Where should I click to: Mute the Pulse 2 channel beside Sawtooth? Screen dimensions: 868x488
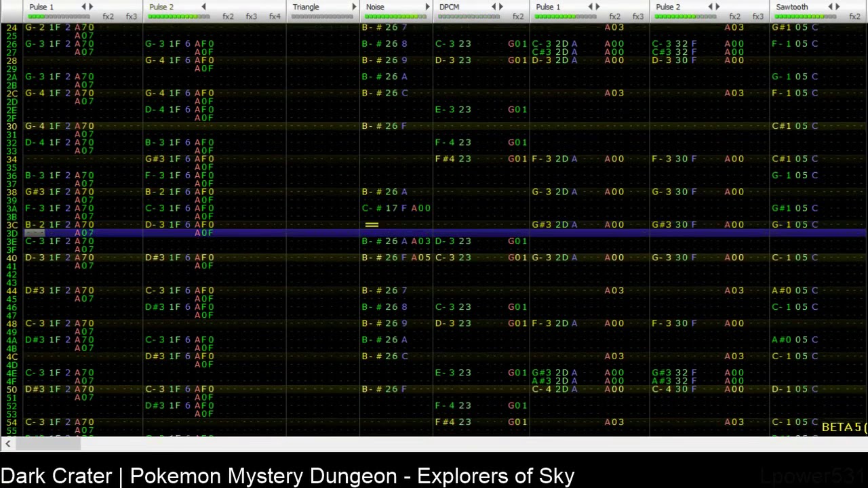click(x=668, y=7)
